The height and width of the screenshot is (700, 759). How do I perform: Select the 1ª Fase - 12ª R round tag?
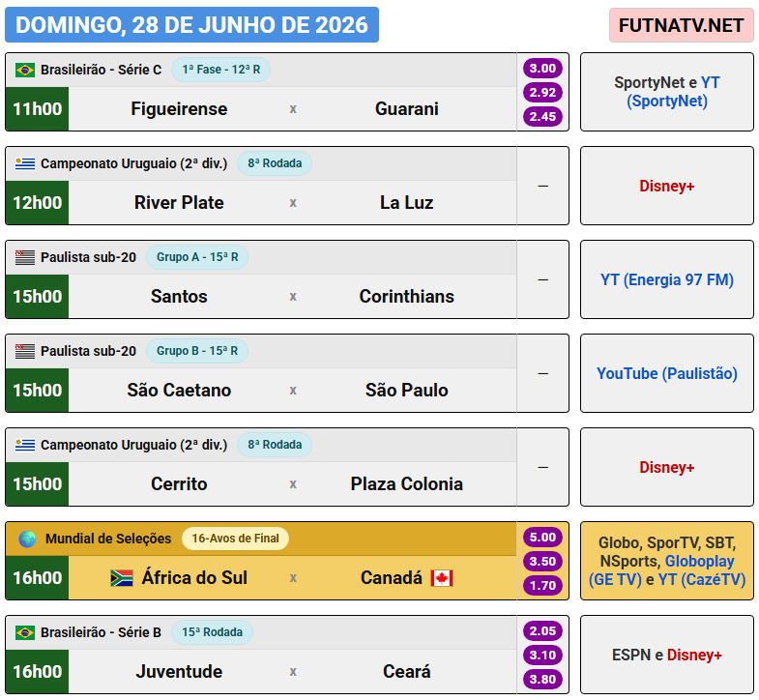click(x=220, y=70)
